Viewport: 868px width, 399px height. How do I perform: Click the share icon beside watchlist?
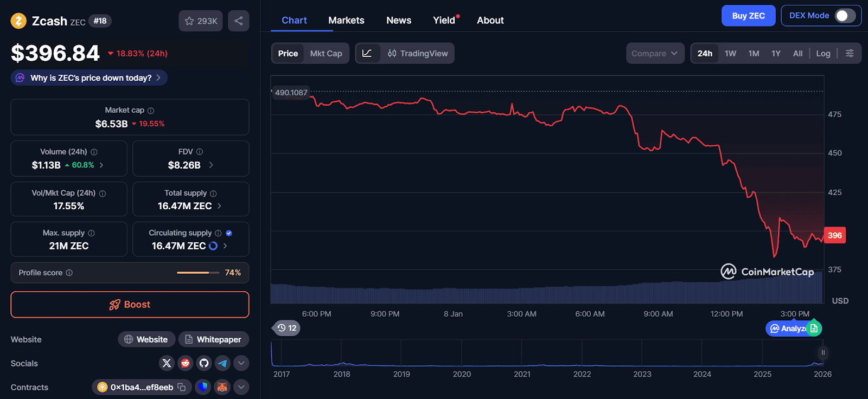238,21
